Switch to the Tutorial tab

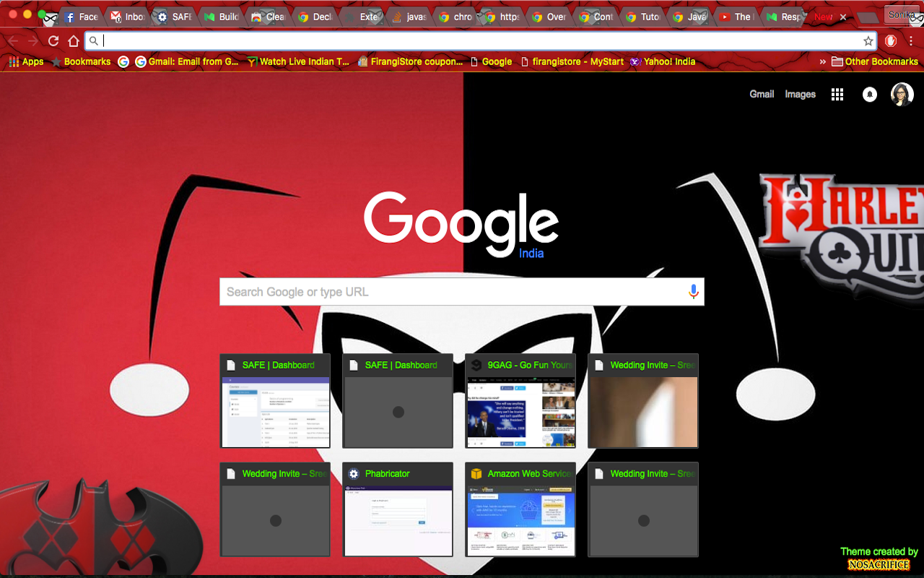[642, 17]
